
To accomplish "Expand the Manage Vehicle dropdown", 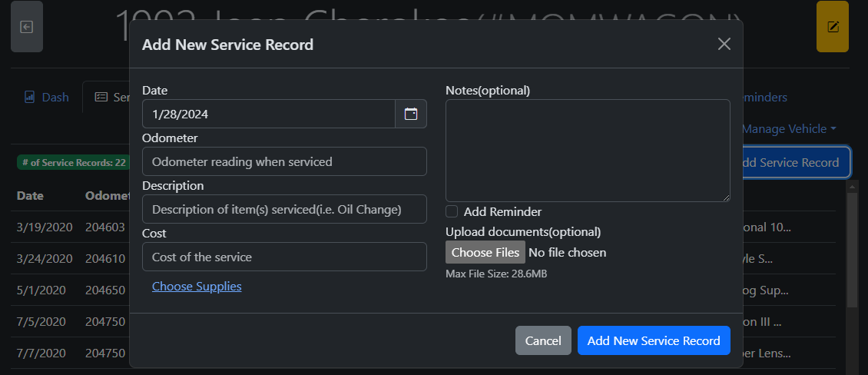I will coord(789,129).
